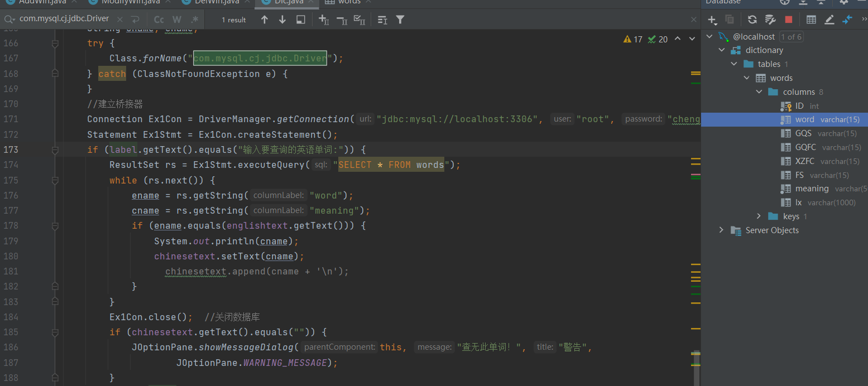The height and width of the screenshot is (386, 868).
Task: Clear the find field text
Action: coord(119,19)
